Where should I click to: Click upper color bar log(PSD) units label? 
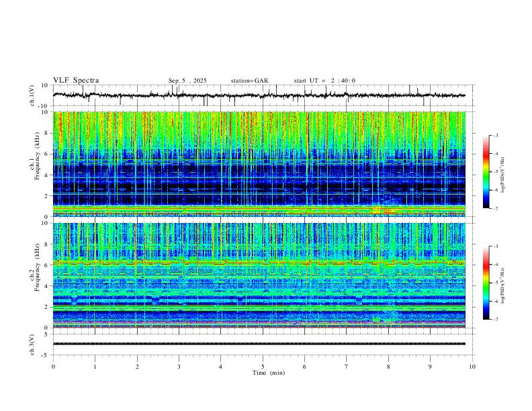[x=502, y=175]
